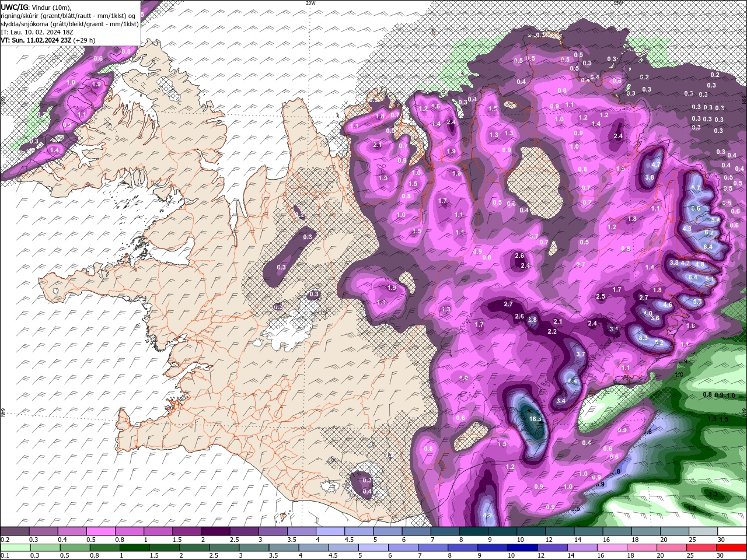The width and height of the screenshot is (747, 560).
Task: Click the 15W longitude label
Action: (618, 3)
